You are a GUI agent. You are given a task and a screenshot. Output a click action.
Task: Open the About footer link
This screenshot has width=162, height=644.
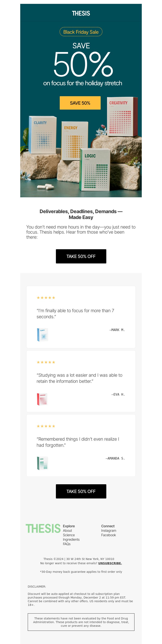point(67,531)
